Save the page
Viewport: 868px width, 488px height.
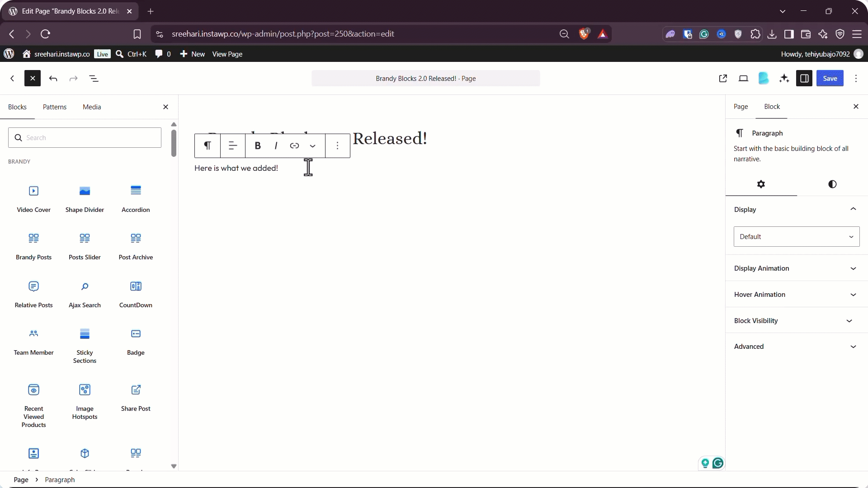click(x=830, y=79)
